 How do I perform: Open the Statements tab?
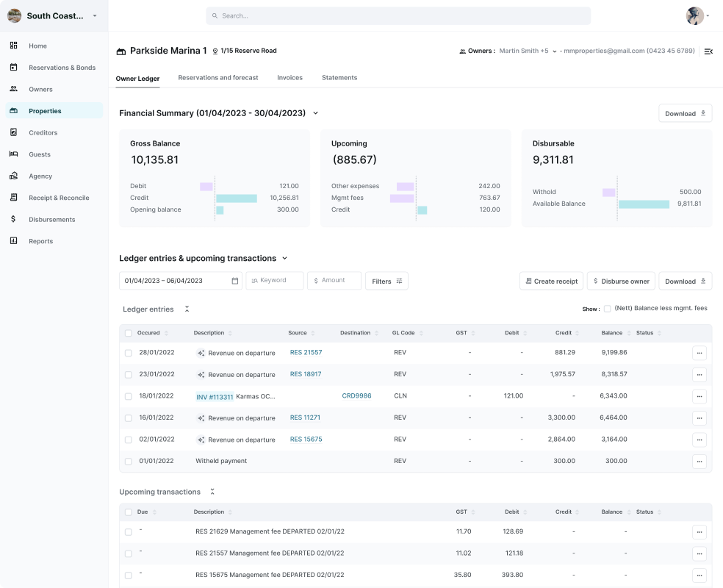[x=339, y=77]
